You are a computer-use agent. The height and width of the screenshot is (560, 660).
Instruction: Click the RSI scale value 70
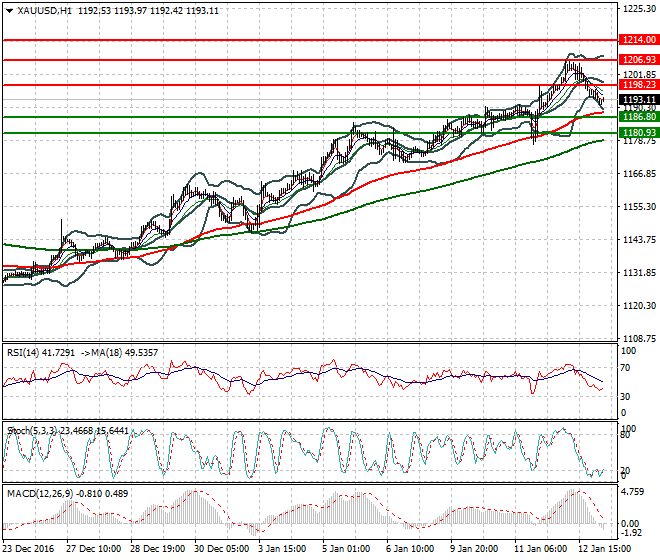(x=626, y=368)
